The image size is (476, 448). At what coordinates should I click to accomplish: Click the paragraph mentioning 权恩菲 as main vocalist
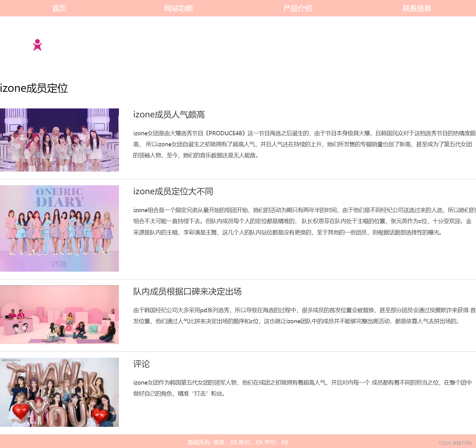[304, 221]
